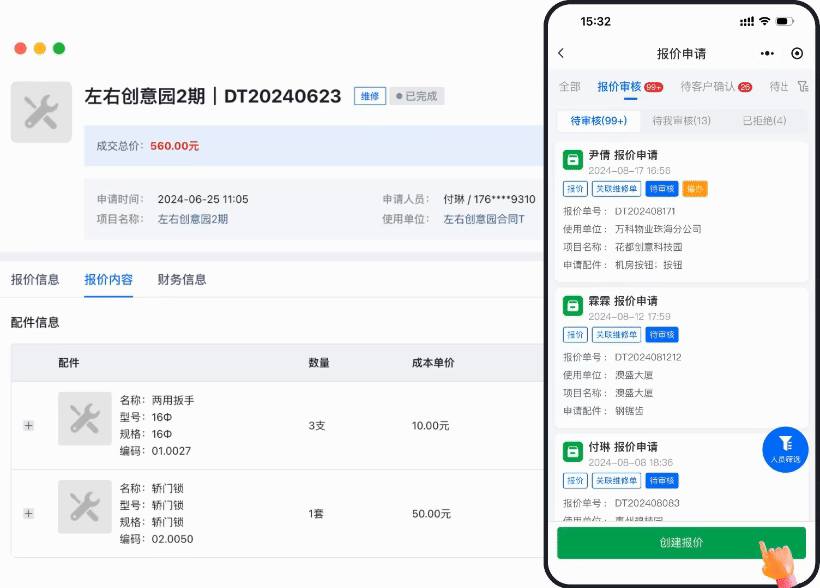The width and height of the screenshot is (820, 588).
Task: Open the 待我审核(13) sub-tab
Action: coord(682,120)
